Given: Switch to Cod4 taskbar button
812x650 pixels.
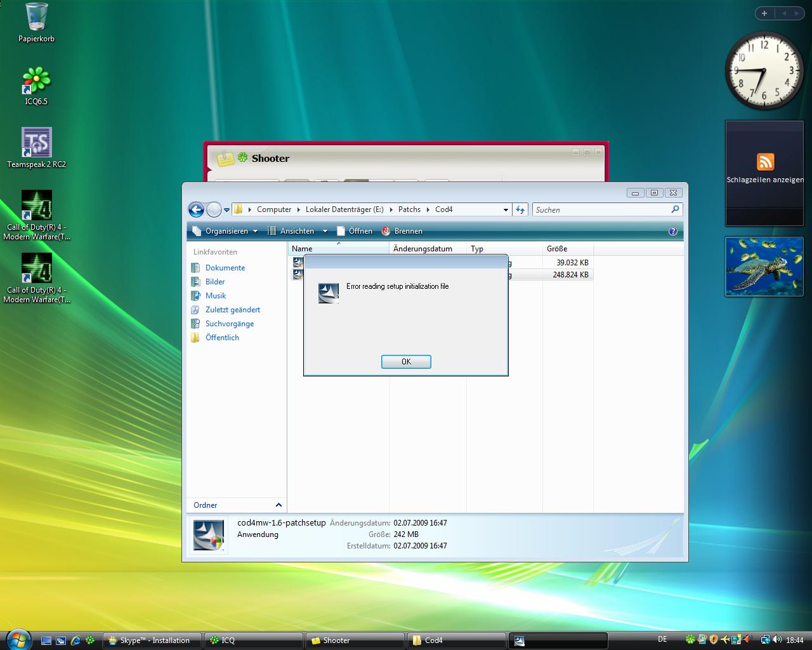Looking at the screenshot, I should coord(457,640).
